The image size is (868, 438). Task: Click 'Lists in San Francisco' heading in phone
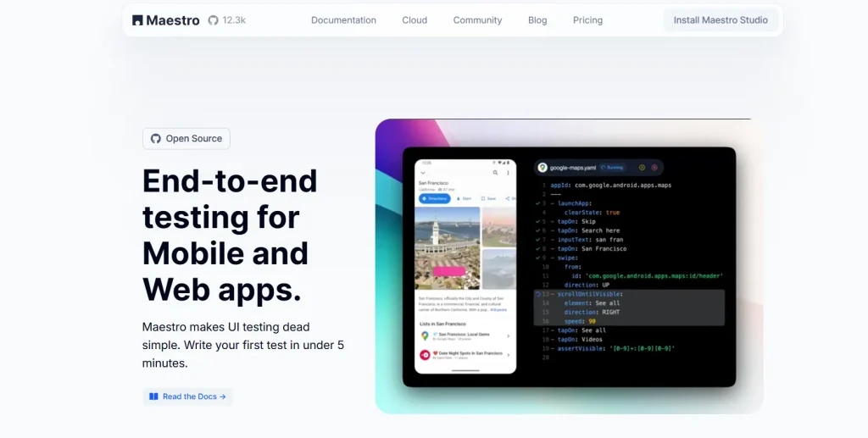442,324
